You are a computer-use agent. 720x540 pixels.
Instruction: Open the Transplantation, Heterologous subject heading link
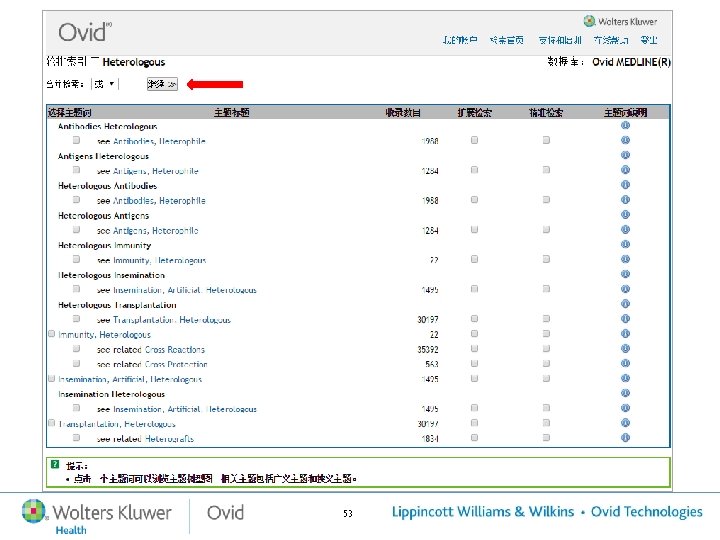click(x=117, y=423)
